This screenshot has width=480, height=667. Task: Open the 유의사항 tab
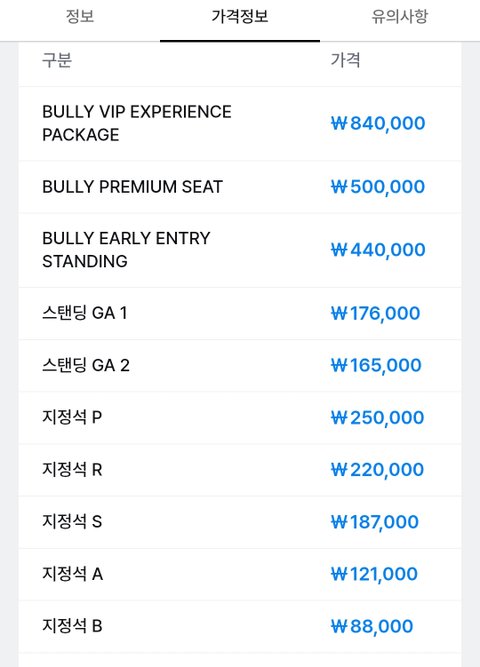click(400, 17)
